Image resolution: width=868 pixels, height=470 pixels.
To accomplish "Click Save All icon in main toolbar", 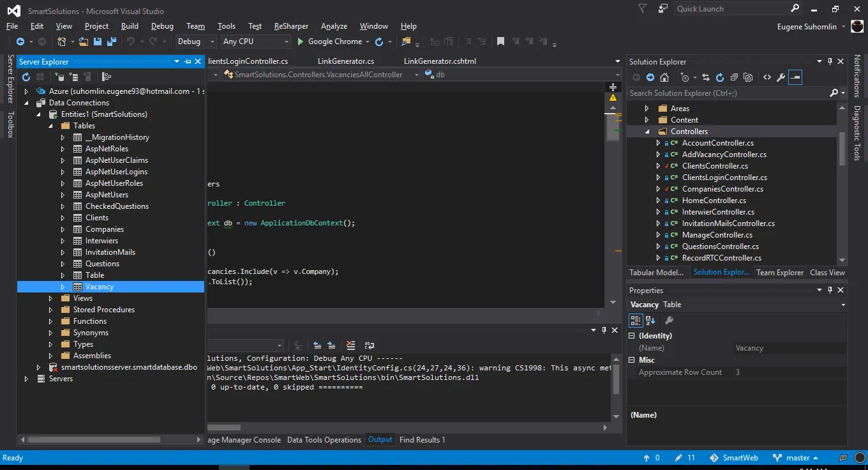I will [111, 42].
